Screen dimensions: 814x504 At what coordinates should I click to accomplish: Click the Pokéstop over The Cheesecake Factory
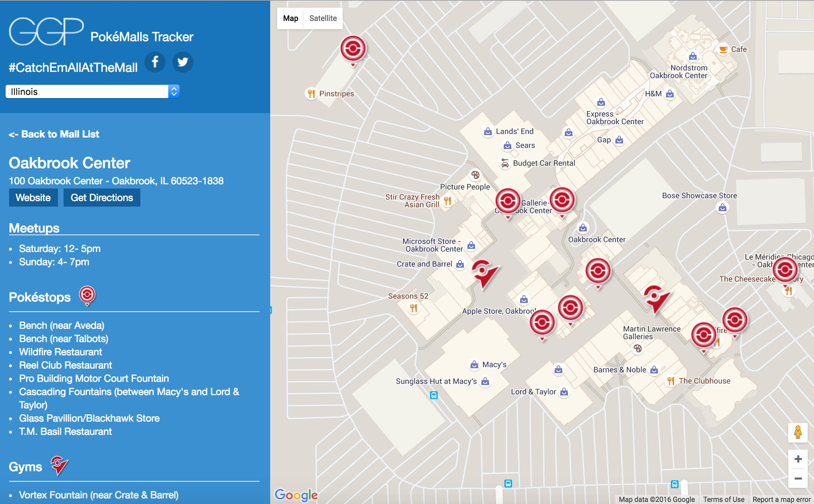coord(785,269)
